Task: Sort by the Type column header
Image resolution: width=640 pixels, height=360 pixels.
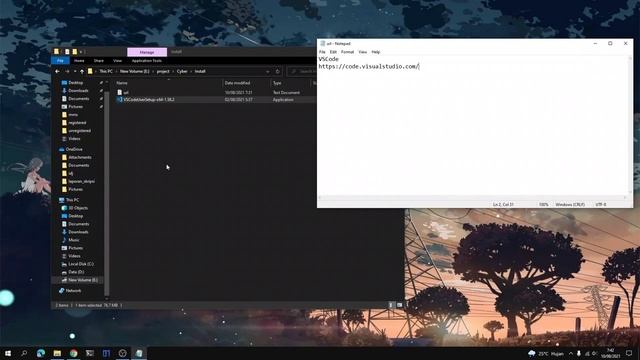Action: pyautogui.click(x=277, y=83)
